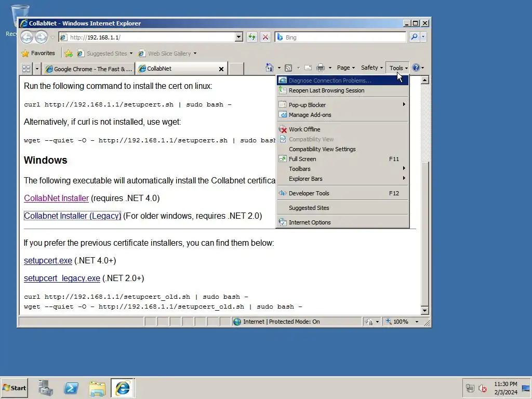Viewport: 532px width, 399px height.
Task: Stop loading with the red X icon
Action: (265, 37)
